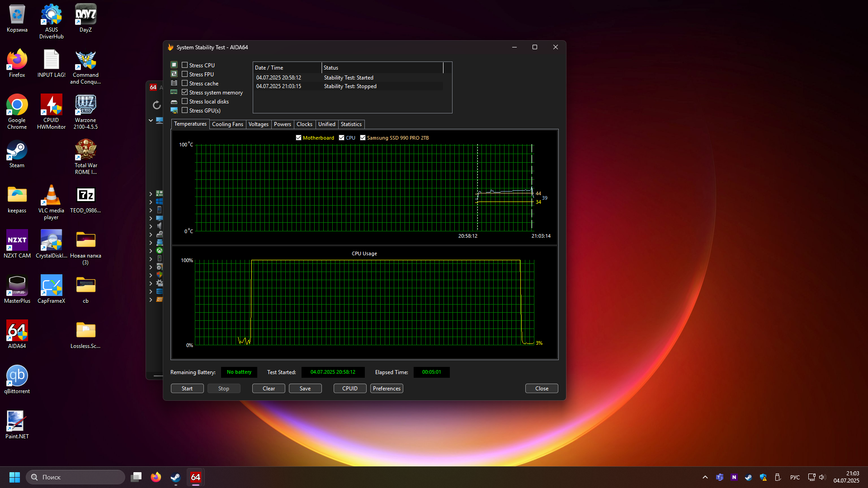The image size is (868, 488).
Task: Switch to the Statistics tab
Action: pos(351,124)
